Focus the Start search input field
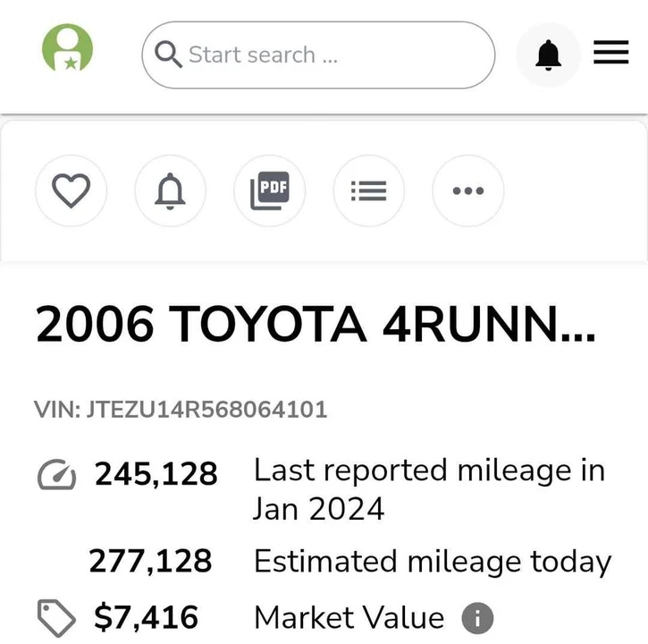 click(x=318, y=55)
